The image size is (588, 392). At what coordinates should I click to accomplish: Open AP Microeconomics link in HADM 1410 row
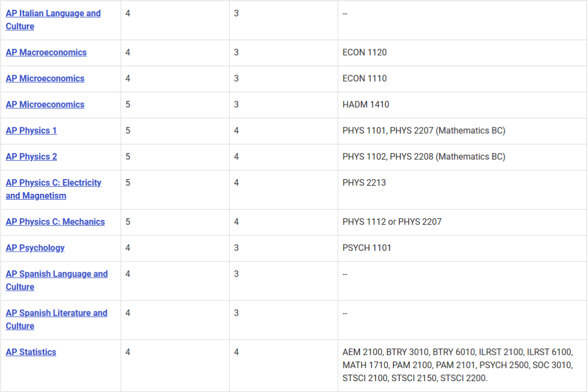(45, 105)
